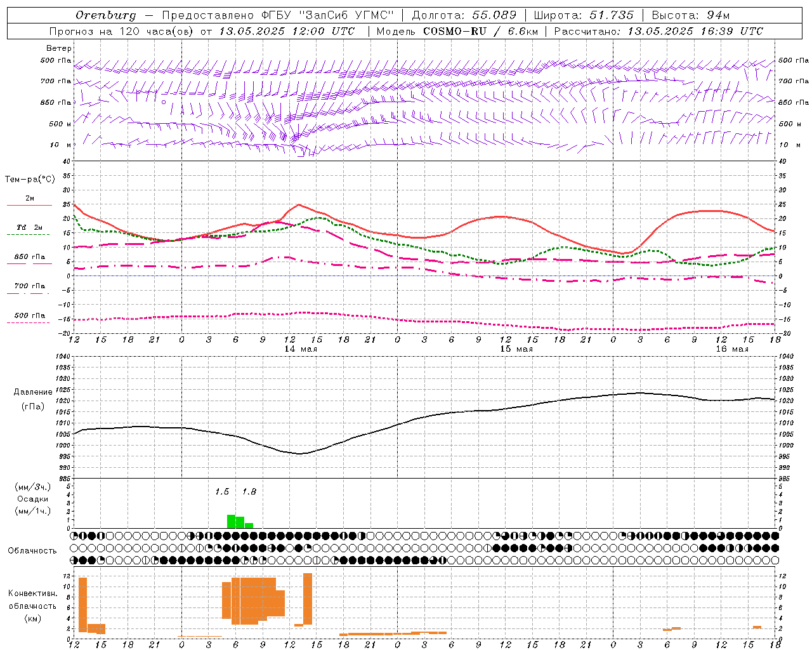Click the "15 мая" date label
Viewport: 812px width, 650px height.
click(516, 349)
